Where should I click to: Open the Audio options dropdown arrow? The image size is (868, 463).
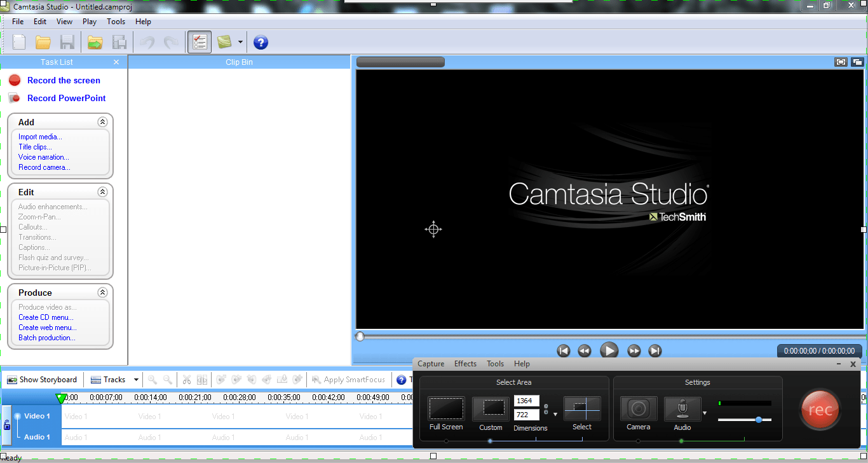pos(705,413)
